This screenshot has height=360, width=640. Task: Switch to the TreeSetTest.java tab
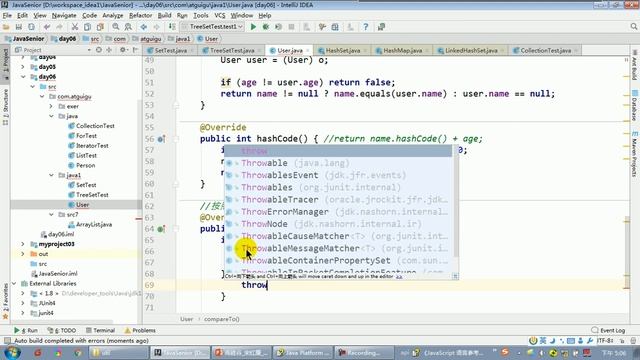point(232,51)
